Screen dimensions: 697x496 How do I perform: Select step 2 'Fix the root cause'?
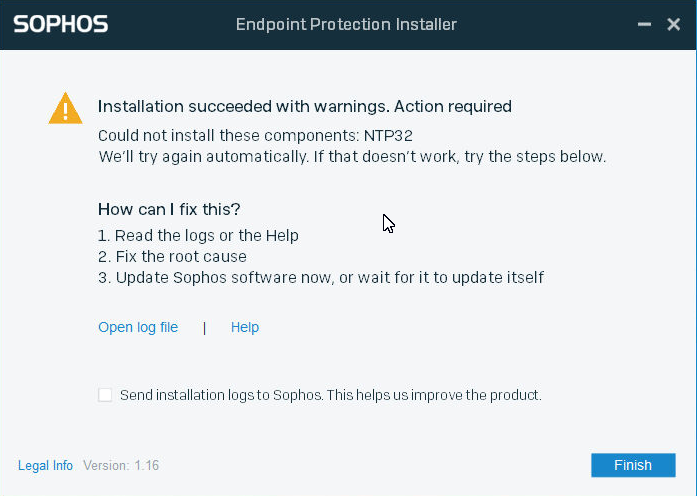click(172, 256)
